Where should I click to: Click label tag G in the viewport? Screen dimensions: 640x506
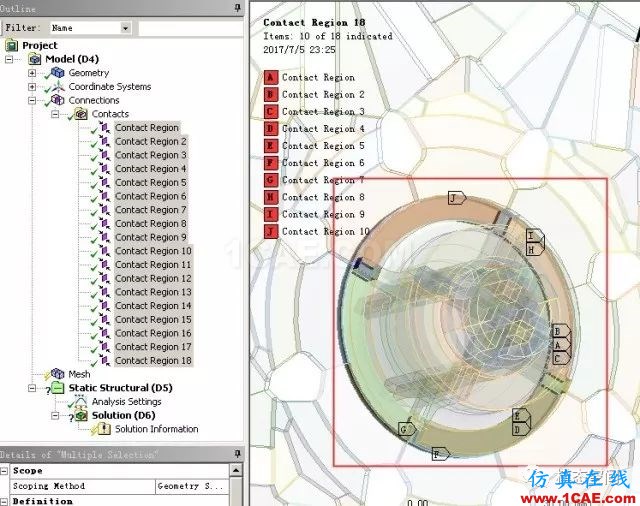click(x=407, y=429)
